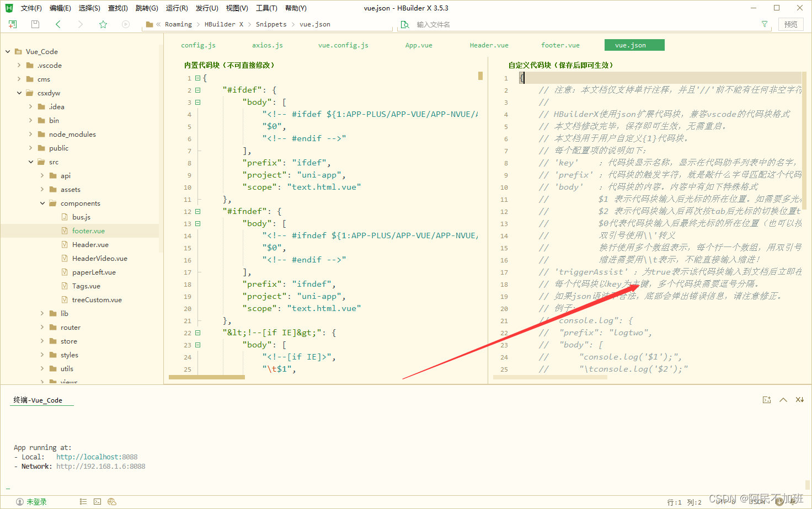Expand the cms folder
This screenshot has width=812, height=509.
tap(19, 79)
